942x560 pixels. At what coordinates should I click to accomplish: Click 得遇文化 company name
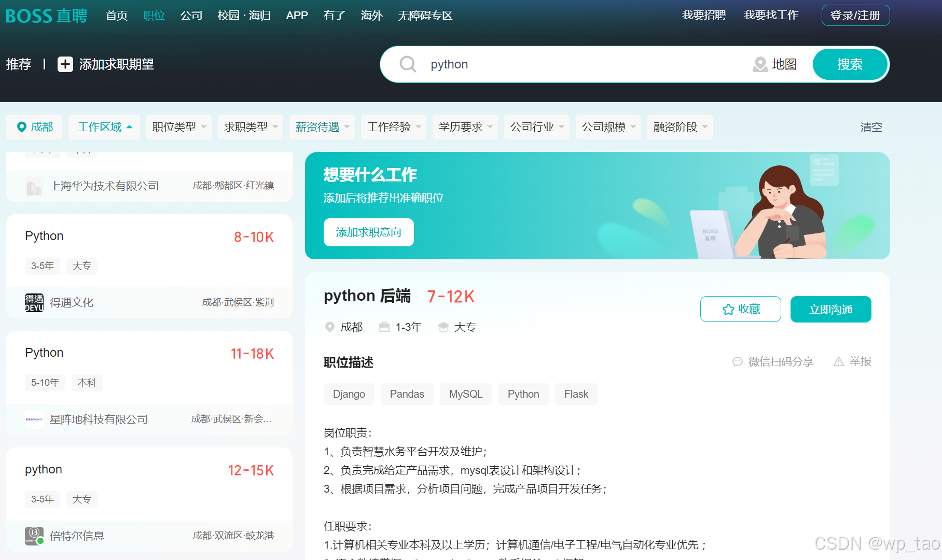pyautogui.click(x=72, y=302)
